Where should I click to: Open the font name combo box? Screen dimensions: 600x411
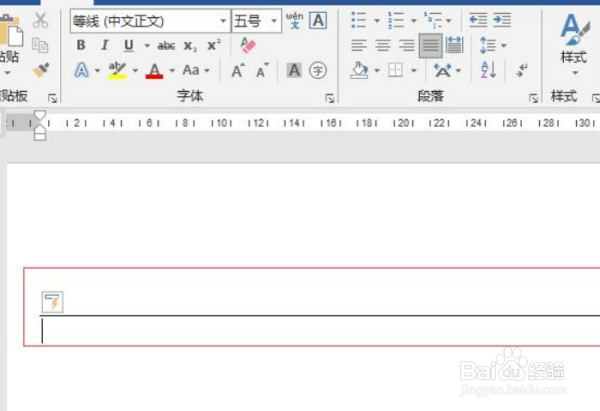150,21
